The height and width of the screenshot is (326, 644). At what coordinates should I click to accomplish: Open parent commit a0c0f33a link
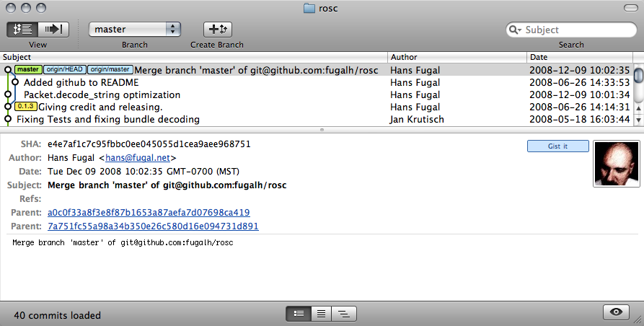coord(149,213)
